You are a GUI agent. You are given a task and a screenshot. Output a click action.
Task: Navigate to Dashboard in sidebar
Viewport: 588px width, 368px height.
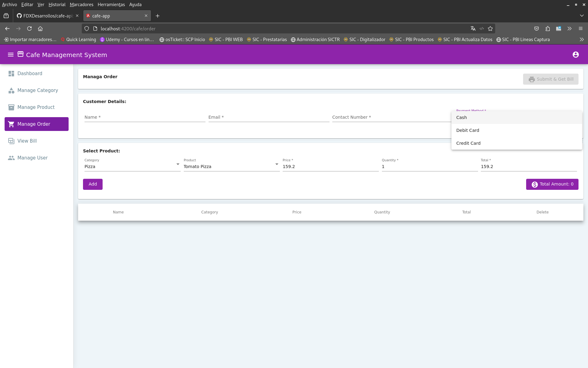(x=36, y=74)
